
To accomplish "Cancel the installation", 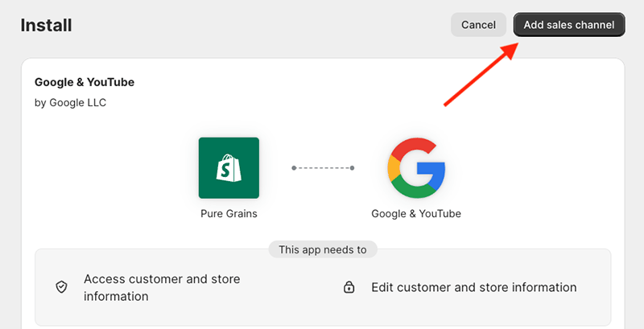I will coord(478,25).
